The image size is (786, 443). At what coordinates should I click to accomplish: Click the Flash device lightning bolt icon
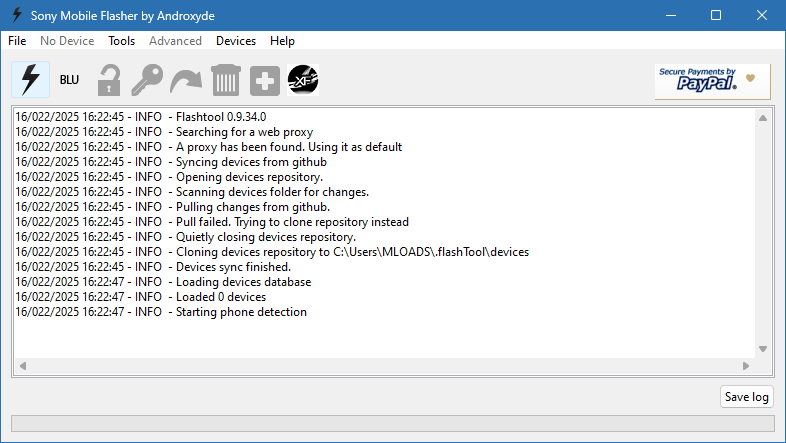31,79
